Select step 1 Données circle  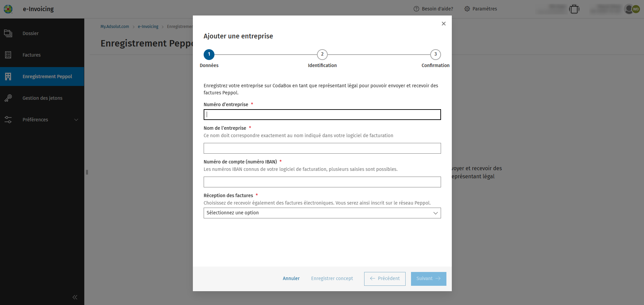click(209, 54)
